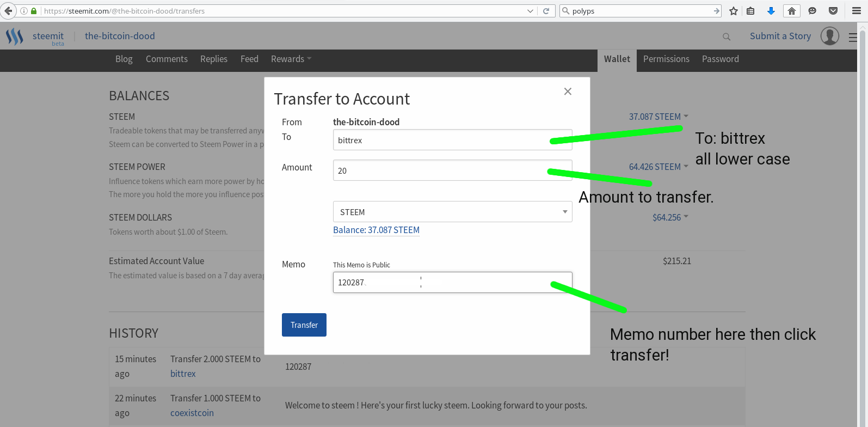Click the BALANCES heading

(x=139, y=96)
